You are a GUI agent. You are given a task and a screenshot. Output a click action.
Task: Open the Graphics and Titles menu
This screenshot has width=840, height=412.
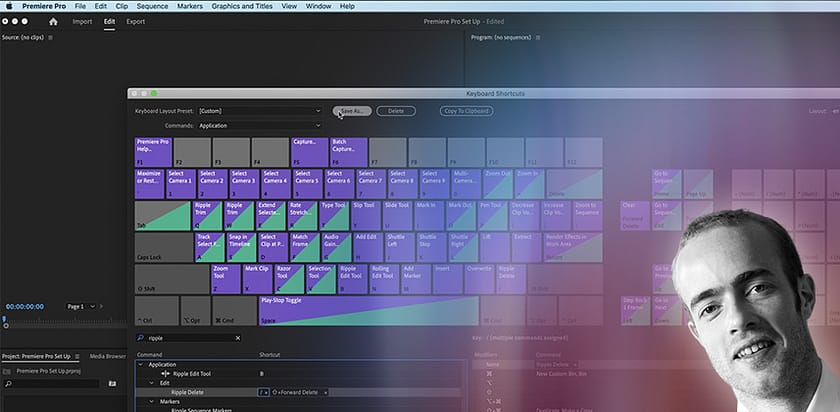point(242,6)
